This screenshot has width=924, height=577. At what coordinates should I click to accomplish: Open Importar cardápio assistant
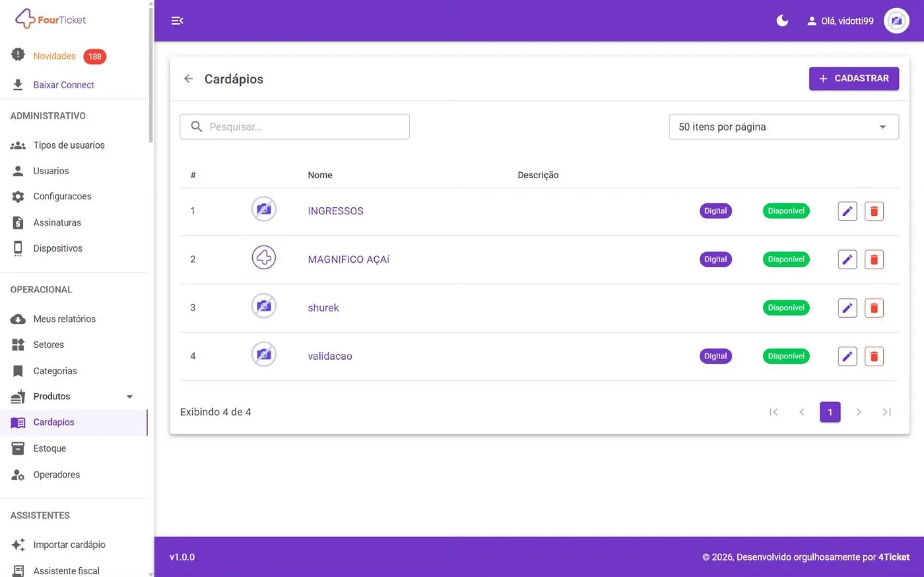pos(69,545)
